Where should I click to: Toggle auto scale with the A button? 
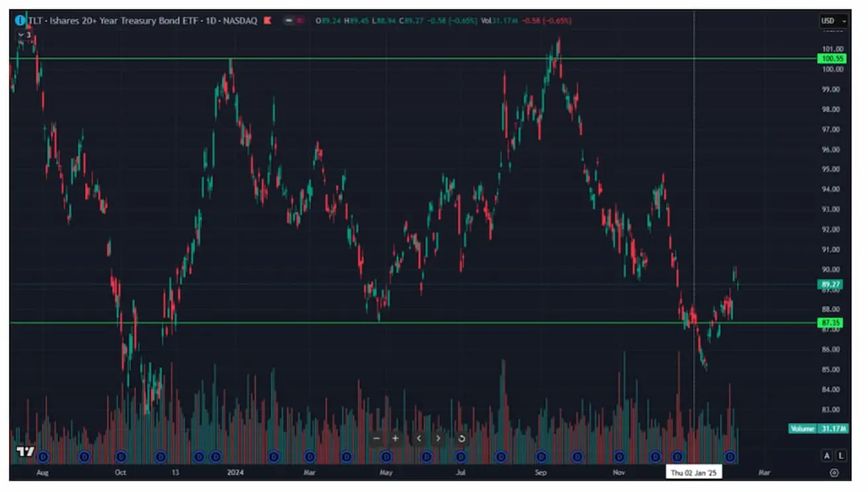(826, 456)
